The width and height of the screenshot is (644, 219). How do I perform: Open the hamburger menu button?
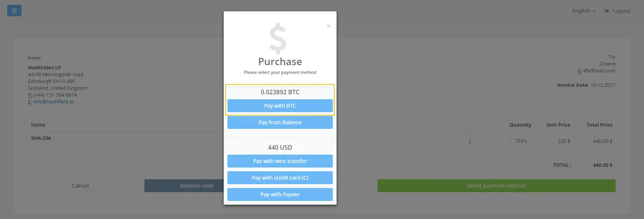coord(14,10)
